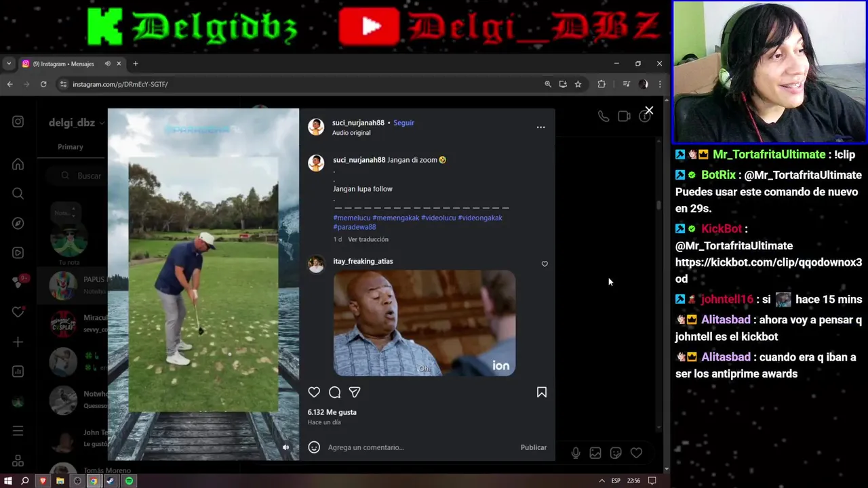The height and width of the screenshot is (488, 868).
Task: Open the bottom grid apps sidebar icon
Action: coord(18,461)
